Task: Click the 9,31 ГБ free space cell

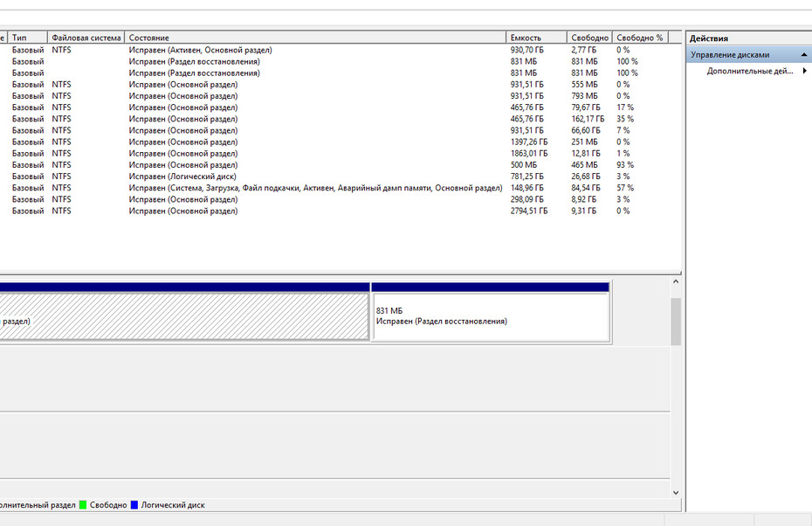Action: click(583, 211)
